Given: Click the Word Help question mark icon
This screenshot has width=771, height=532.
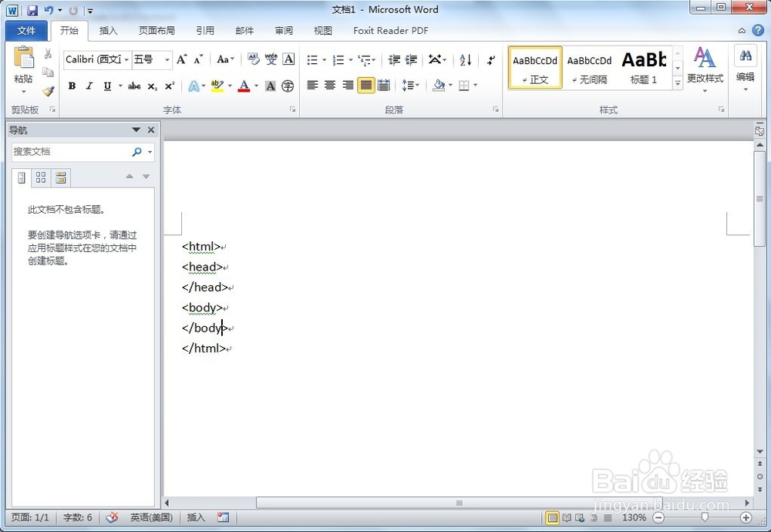Looking at the screenshot, I should (758, 30).
